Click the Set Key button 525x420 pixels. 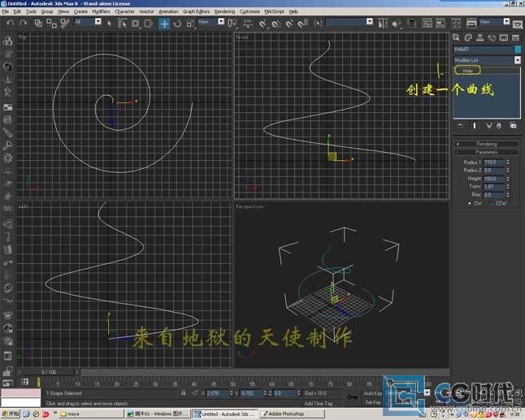point(373,402)
